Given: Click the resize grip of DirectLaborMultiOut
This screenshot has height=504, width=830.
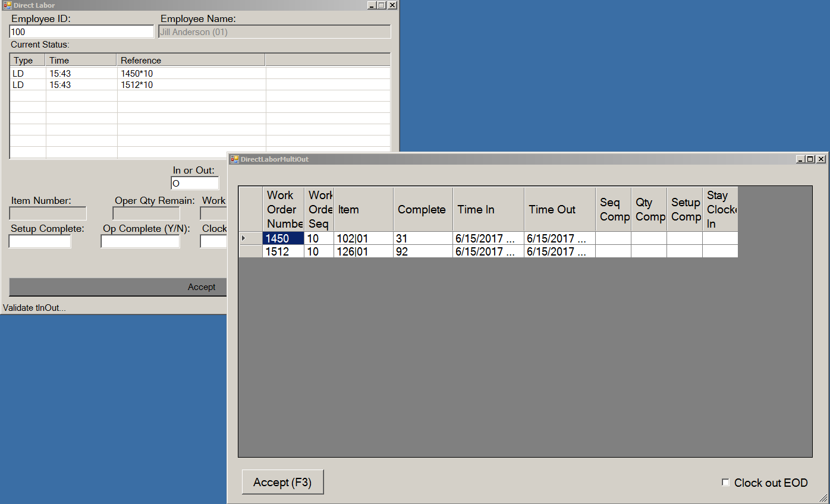Looking at the screenshot, I should (823, 497).
